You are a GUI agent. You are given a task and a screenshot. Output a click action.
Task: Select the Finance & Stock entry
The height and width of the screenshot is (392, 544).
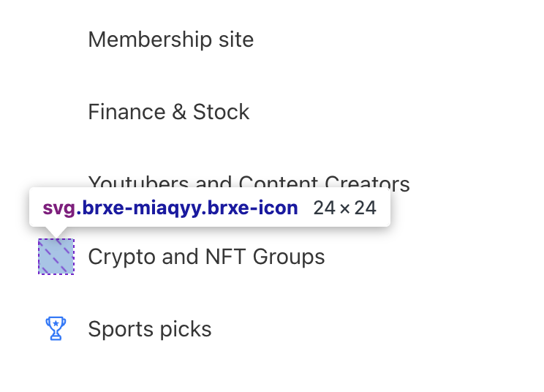169,112
